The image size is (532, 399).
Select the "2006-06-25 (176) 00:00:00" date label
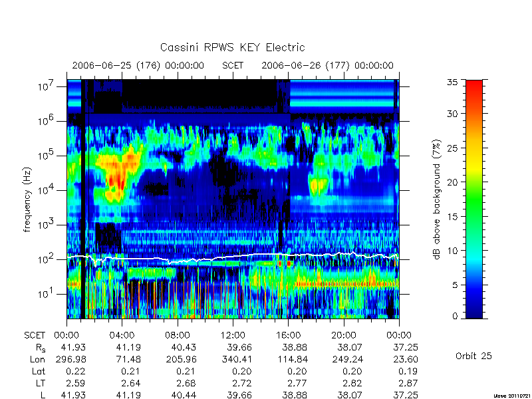click(138, 65)
